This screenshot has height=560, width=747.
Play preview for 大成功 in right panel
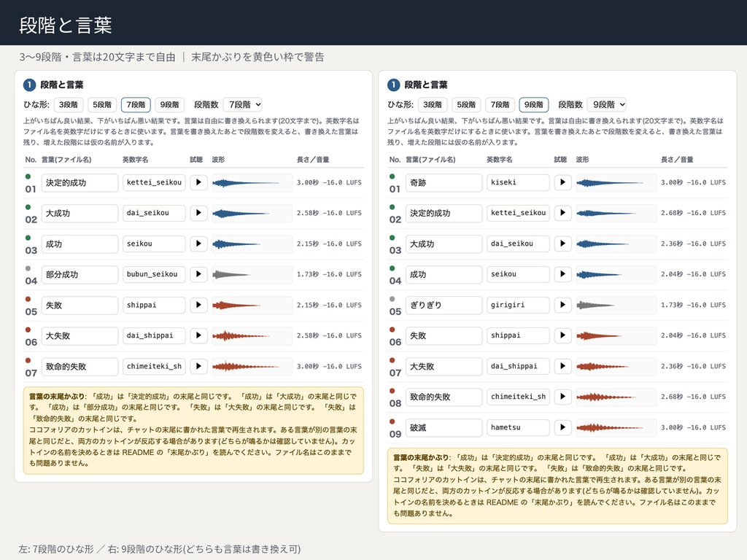pos(562,244)
